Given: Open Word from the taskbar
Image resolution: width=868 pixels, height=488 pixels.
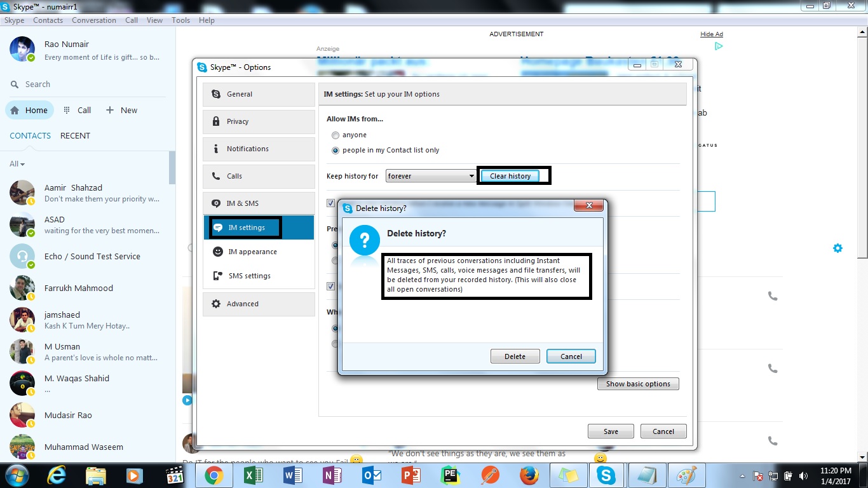Looking at the screenshot, I should click(293, 475).
